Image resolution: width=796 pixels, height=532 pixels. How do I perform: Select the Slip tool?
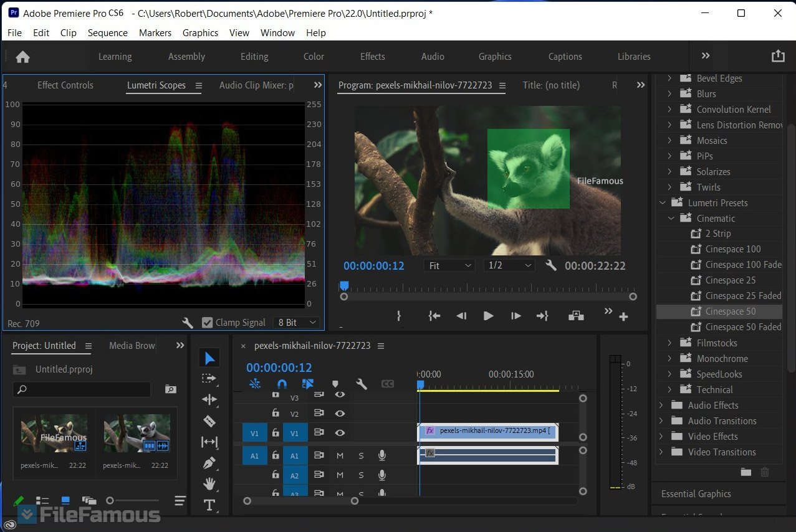tap(209, 442)
